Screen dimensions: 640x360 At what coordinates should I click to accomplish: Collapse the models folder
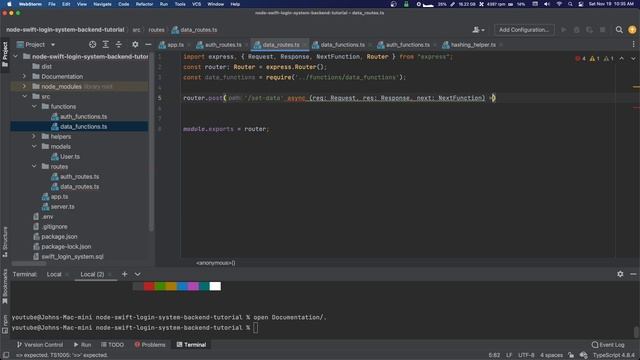(x=34, y=147)
